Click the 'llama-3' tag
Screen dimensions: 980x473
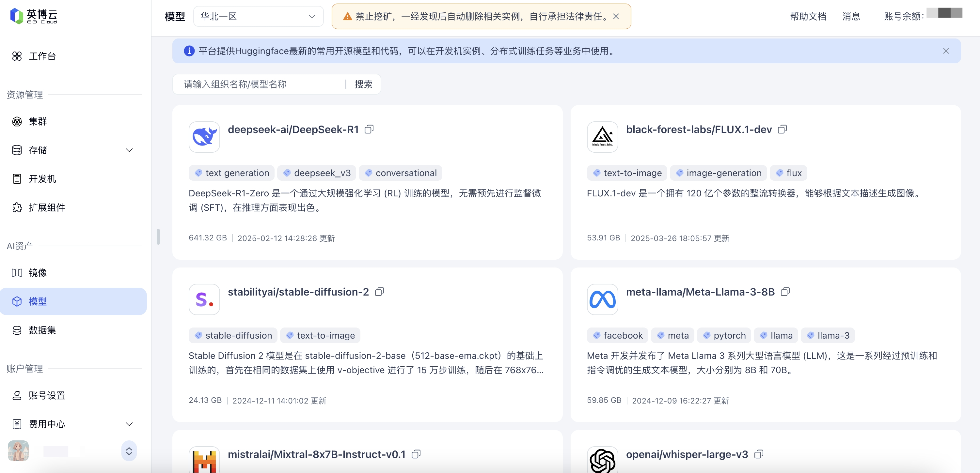(828, 335)
